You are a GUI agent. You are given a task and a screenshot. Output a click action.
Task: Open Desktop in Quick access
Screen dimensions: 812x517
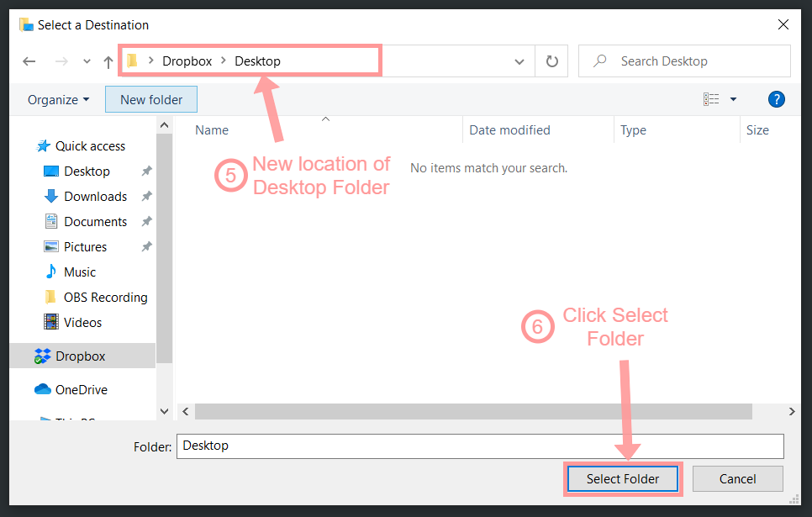point(87,171)
